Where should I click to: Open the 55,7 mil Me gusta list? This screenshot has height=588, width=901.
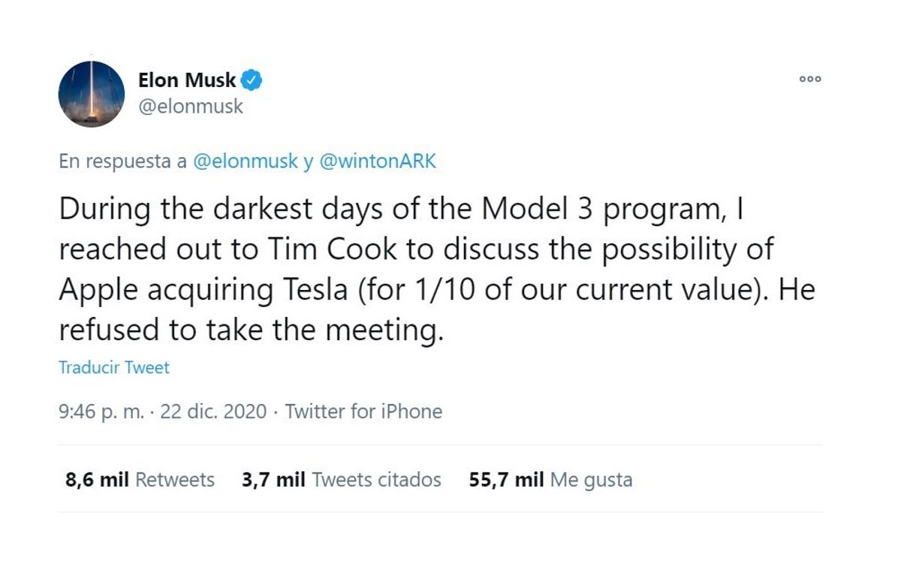pos(550,480)
